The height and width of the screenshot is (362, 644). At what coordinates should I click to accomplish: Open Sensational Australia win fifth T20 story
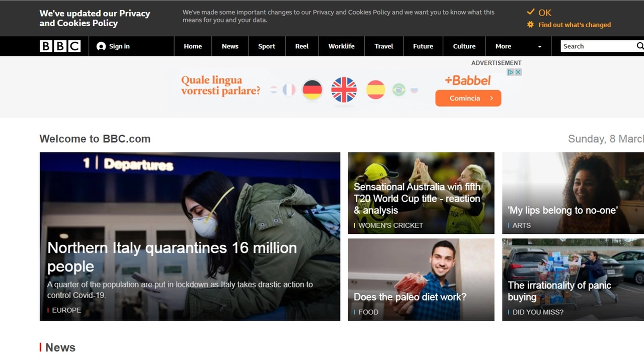pos(417,199)
